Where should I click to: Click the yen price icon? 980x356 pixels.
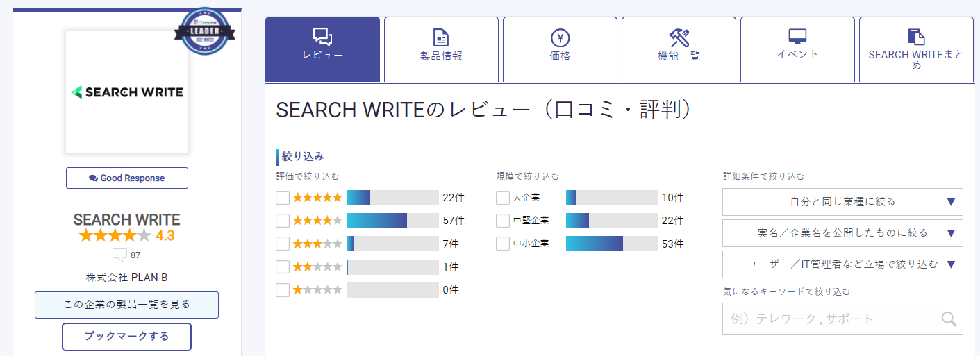pos(560,37)
